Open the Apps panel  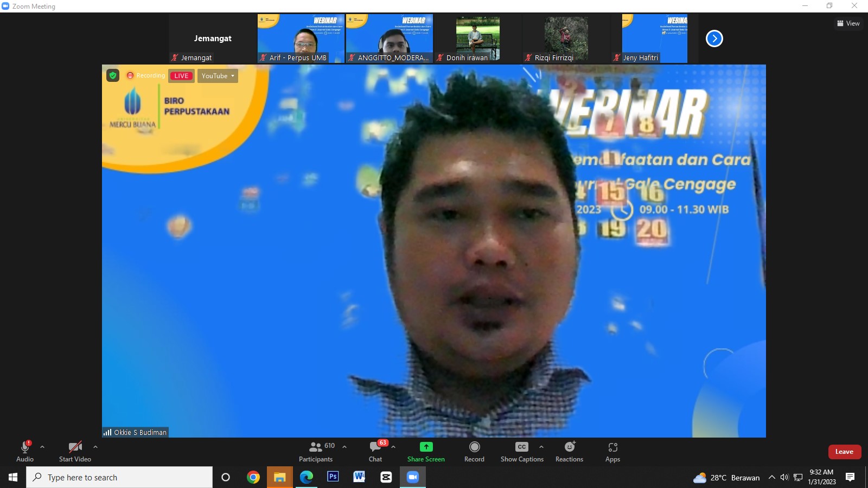pyautogui.click(x=612, y=451)
